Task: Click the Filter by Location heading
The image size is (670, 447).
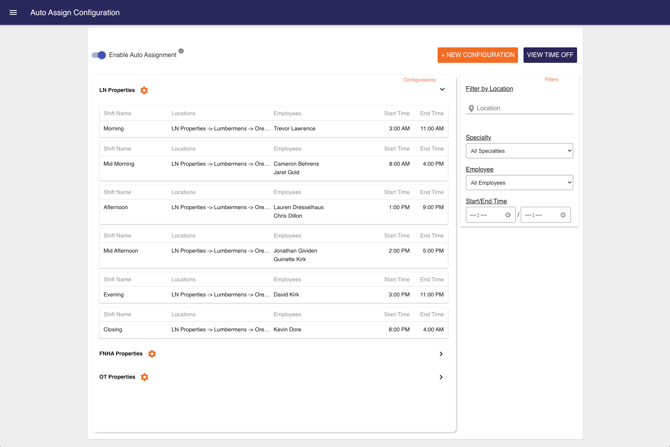Action: point(489,89)
